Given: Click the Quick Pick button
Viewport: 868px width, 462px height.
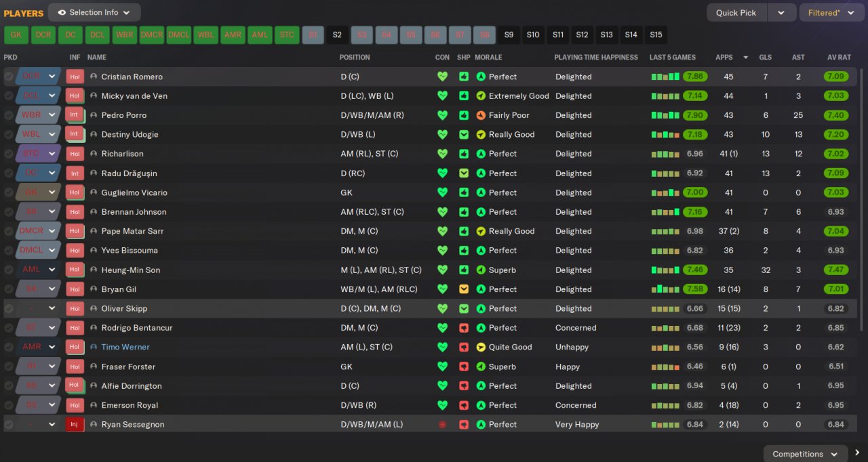Looking at the screenshot, I should coord(736,12).
